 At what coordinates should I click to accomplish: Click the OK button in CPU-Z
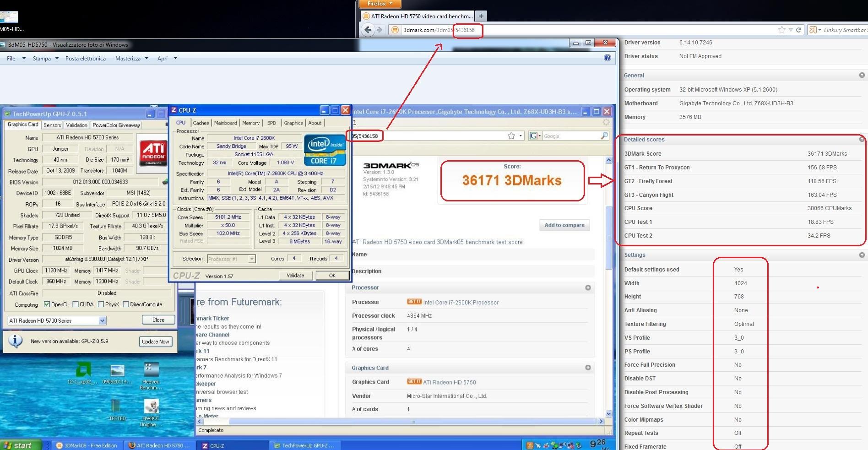click(332, 275)
